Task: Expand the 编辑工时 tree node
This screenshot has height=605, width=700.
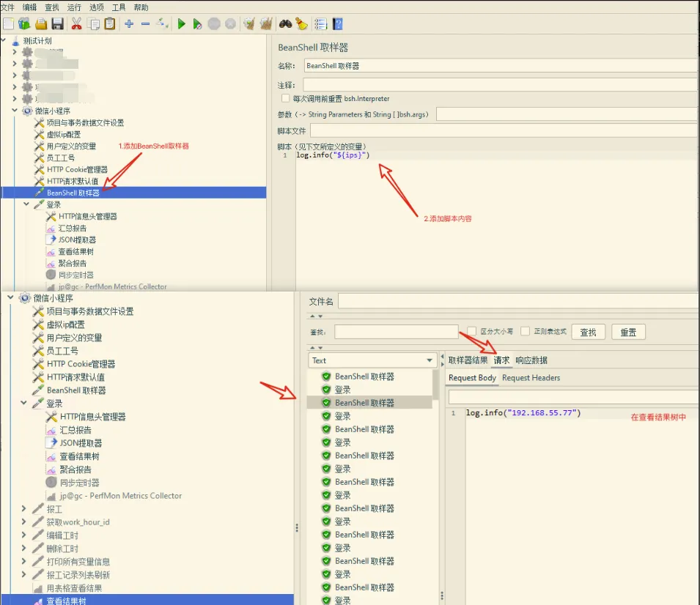Action: pyautogui.click(x=24, y=535)
